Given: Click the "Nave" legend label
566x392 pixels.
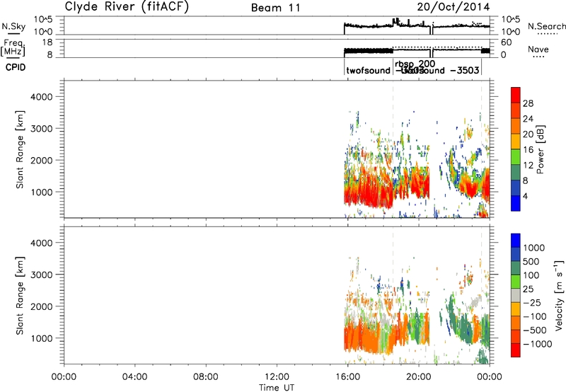Looking at the screenshot, I should (538, 50).
